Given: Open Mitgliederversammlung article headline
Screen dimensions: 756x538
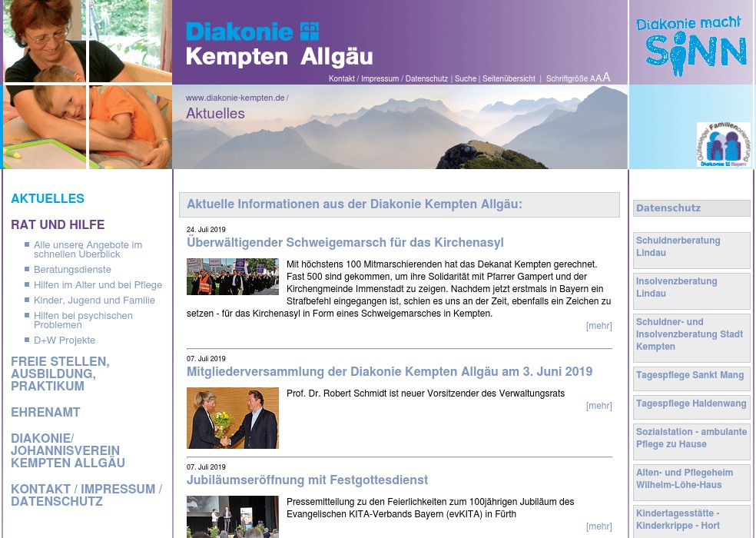Looking at the screenshot, I should 390,372.
